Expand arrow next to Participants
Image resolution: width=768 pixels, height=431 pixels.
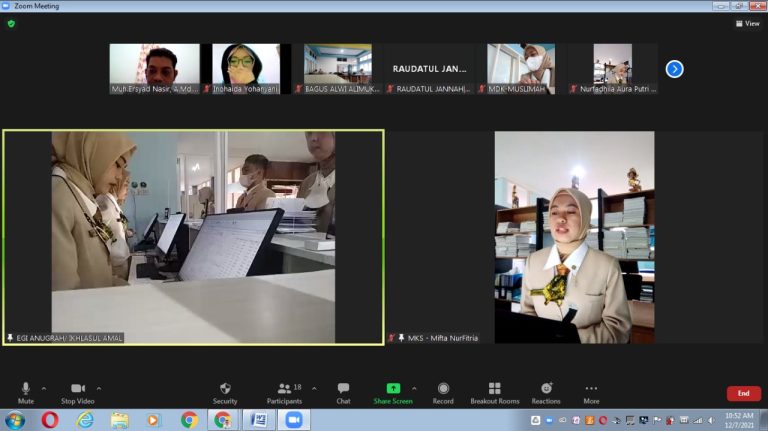(314, 388)
